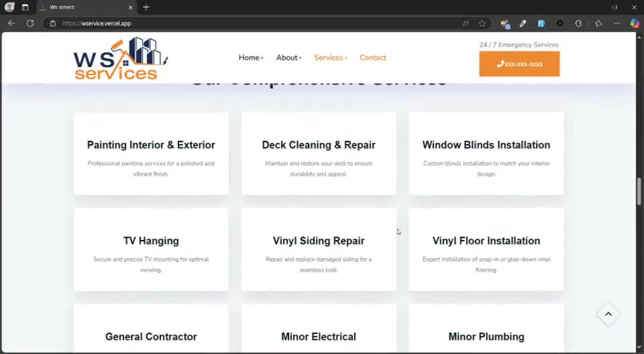The width and height of the screenshot is (644, 354).
Task: Expand the Services menu
Action: pyautogui.click(x=330, y=58)
